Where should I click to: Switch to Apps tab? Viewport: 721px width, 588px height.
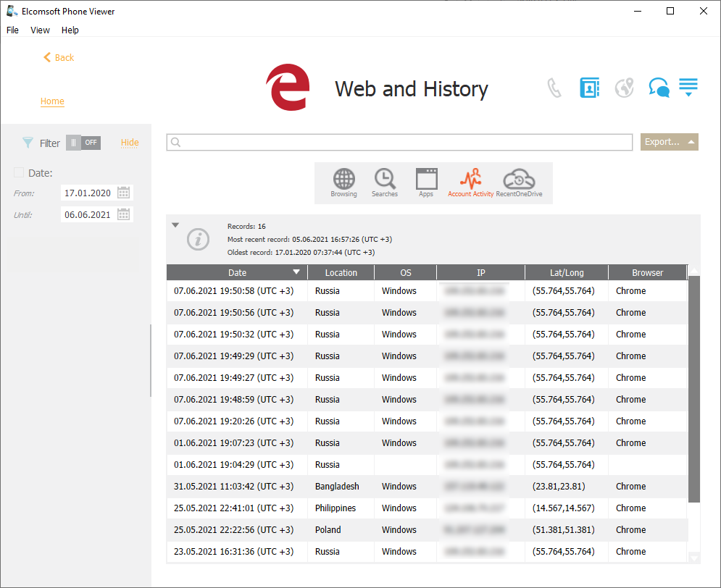click(426, 182)
